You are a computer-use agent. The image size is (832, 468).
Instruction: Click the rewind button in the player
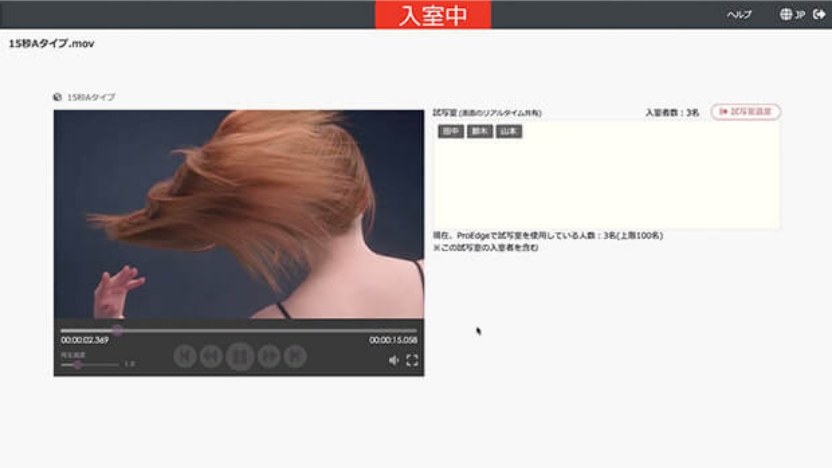(212, 356)
